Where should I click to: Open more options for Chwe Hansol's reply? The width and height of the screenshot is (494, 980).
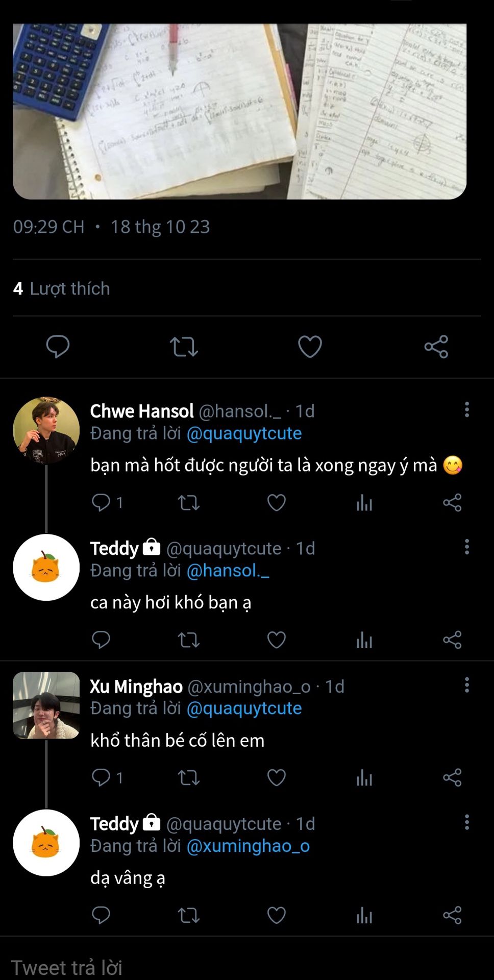click(x=467, y=410)
